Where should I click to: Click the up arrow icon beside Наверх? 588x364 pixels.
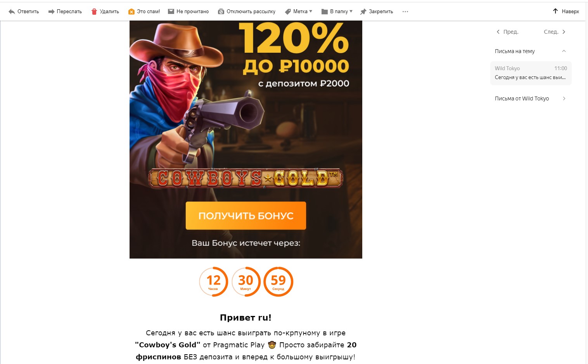(555, 11)
